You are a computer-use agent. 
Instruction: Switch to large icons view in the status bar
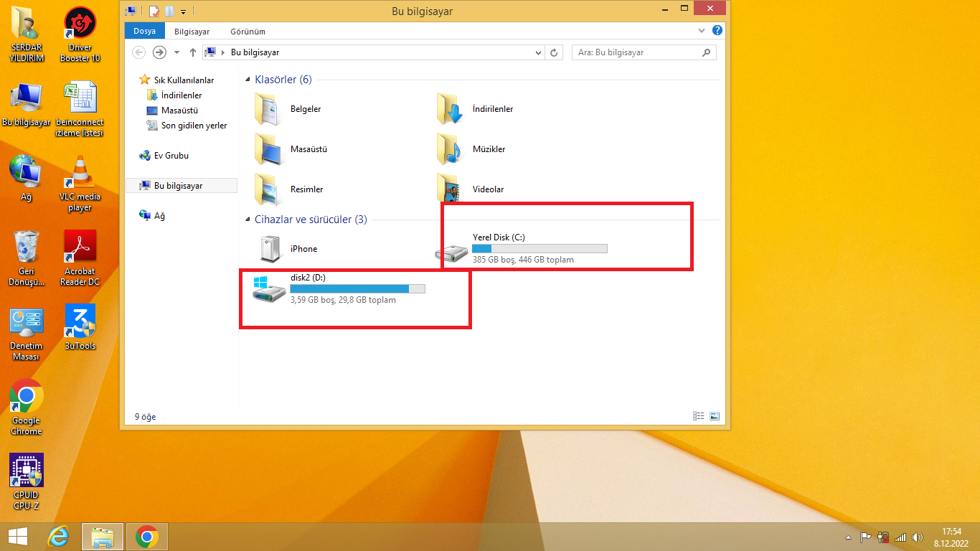[715, 416]
